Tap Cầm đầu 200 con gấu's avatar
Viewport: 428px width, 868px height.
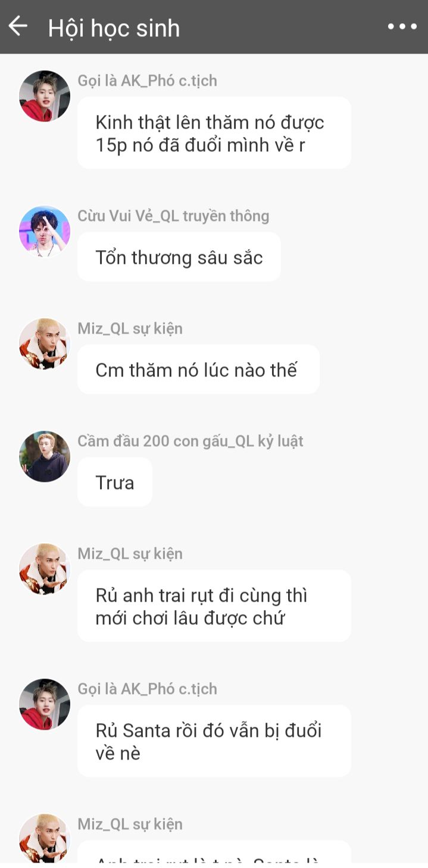(x=45, y=456)
